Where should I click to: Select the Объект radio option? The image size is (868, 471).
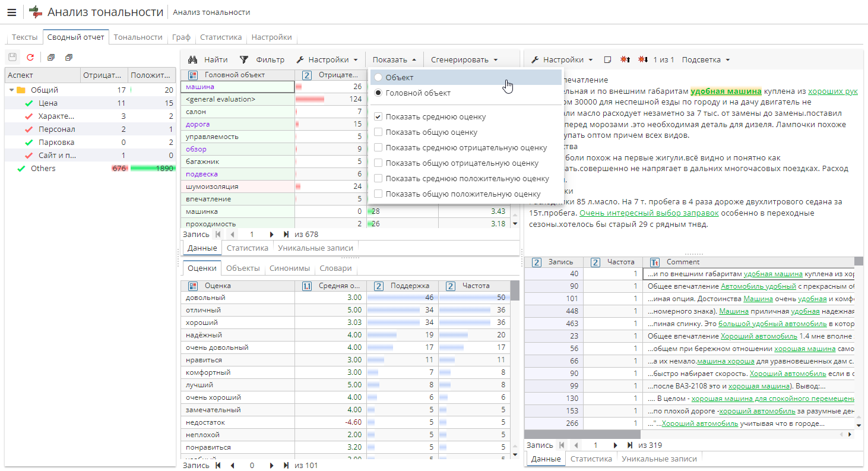click(378, 77)
